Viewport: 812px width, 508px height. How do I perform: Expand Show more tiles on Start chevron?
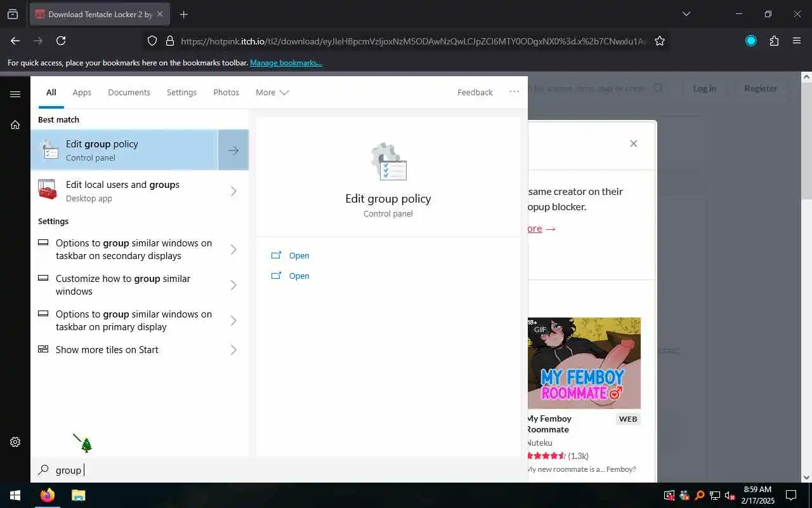233,350
